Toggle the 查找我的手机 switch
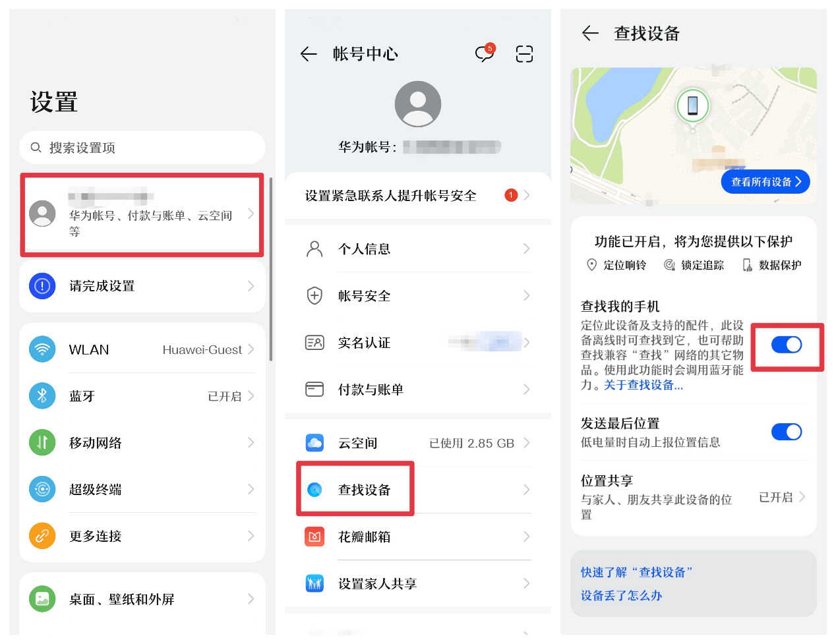The image size is (836, 644). pos(787,344)
